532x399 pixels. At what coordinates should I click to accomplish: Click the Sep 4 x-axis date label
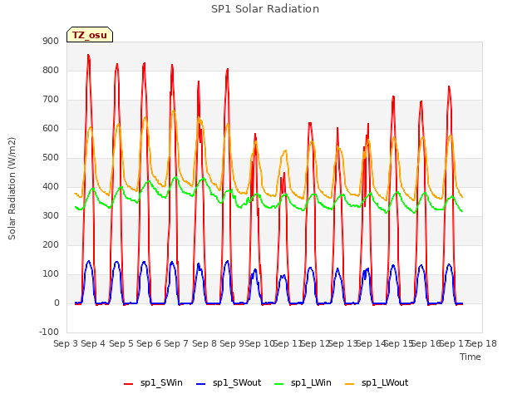[x=93, y=343]
